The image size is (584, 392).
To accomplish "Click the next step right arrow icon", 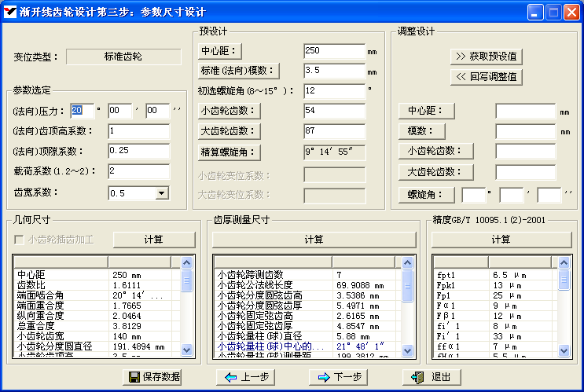I will 324,378.
